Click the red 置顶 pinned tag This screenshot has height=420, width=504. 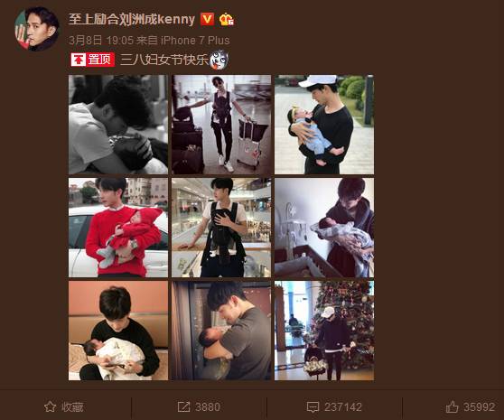[x=92, y=60]
